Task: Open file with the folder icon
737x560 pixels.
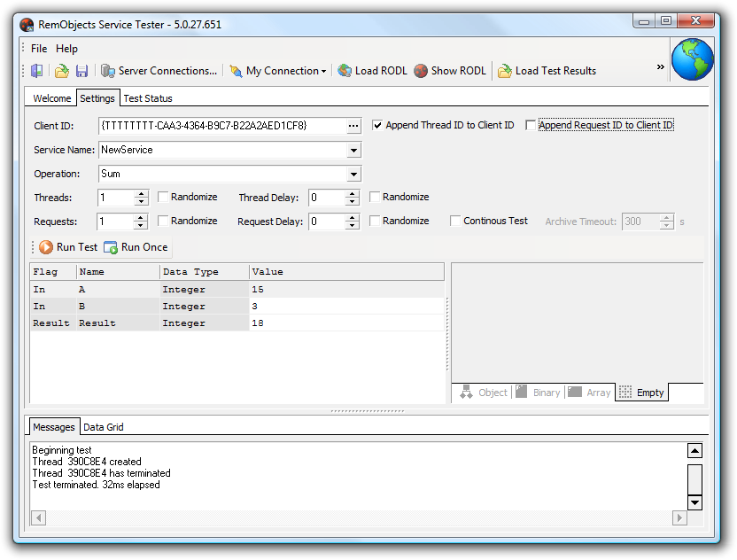Action: point(62,71)
